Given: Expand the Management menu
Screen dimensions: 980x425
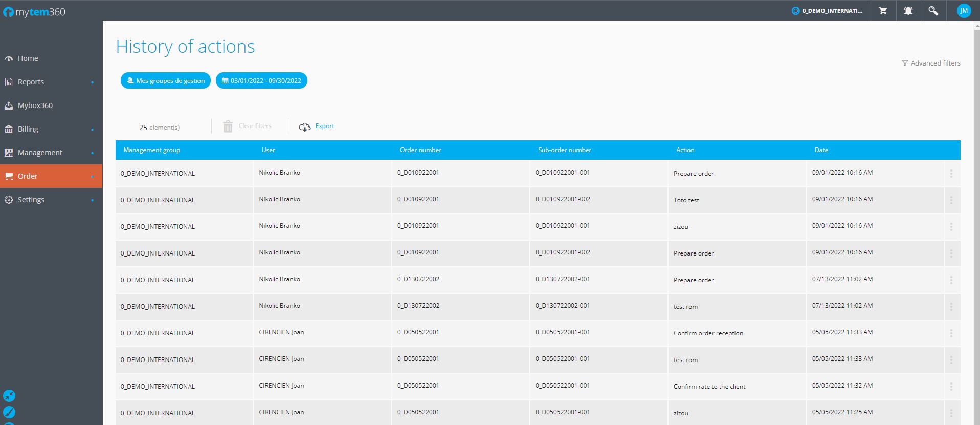Looking at the screenshot, I should tap(51, 153).
